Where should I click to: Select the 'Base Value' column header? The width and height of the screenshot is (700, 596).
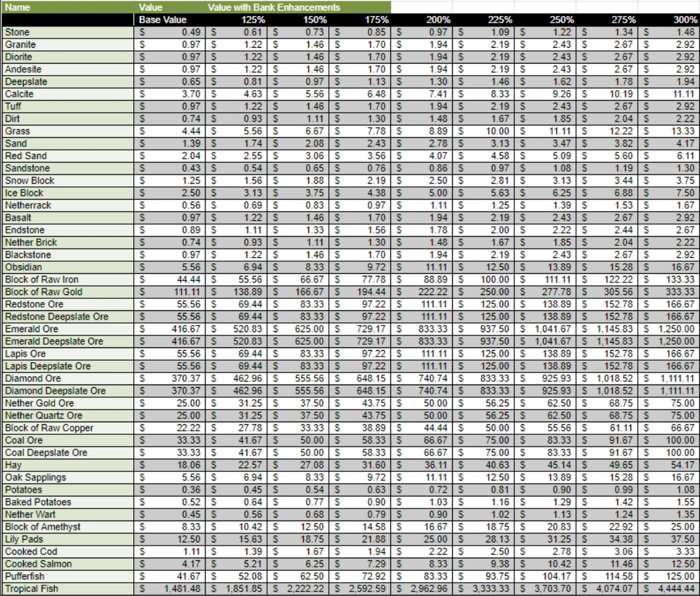pyautogui.click(x=170, y=20)
